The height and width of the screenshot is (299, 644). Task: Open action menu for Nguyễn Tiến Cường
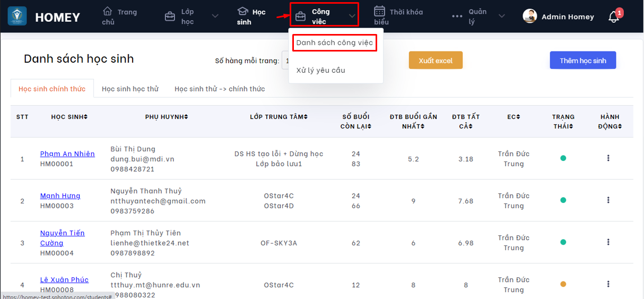pos(608,242)
